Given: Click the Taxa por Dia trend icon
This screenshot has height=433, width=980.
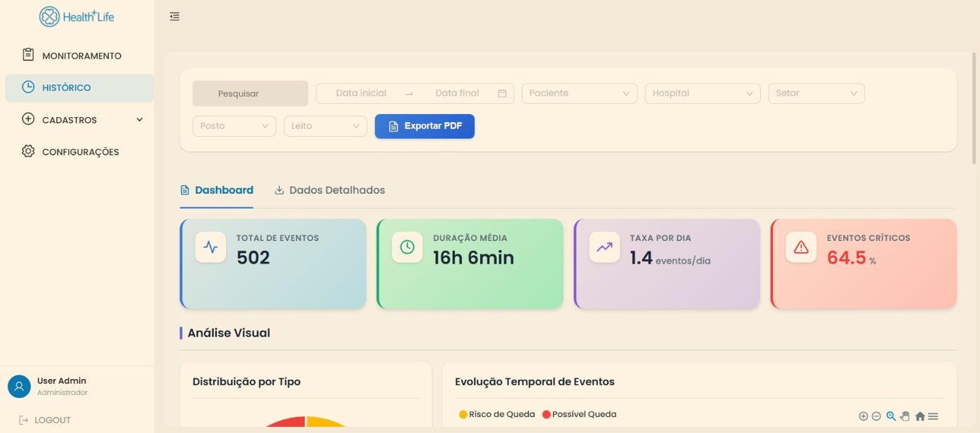Looking at the screenshot, I should [604, 247].
